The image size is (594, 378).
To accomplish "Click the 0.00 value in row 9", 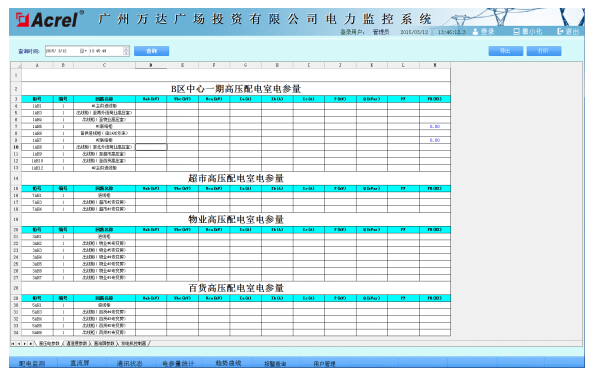I will pyautogui.click(x=435, y=140).
